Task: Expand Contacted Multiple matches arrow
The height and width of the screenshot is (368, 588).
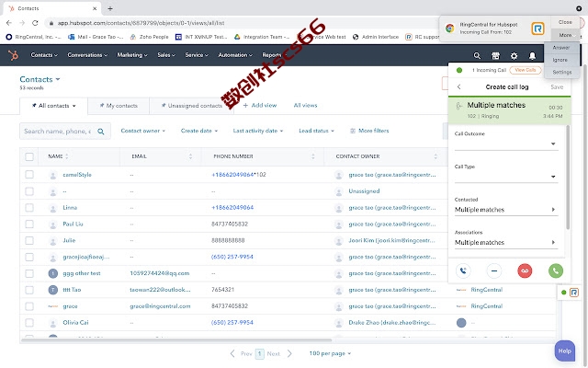Action: click(553, 210)
